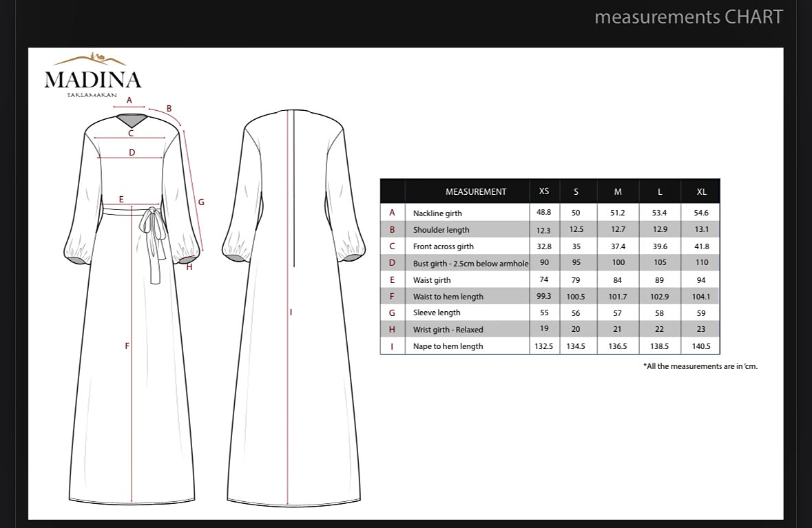Click the MADINA Taklamakan camel logo

[x=92, y=74]
